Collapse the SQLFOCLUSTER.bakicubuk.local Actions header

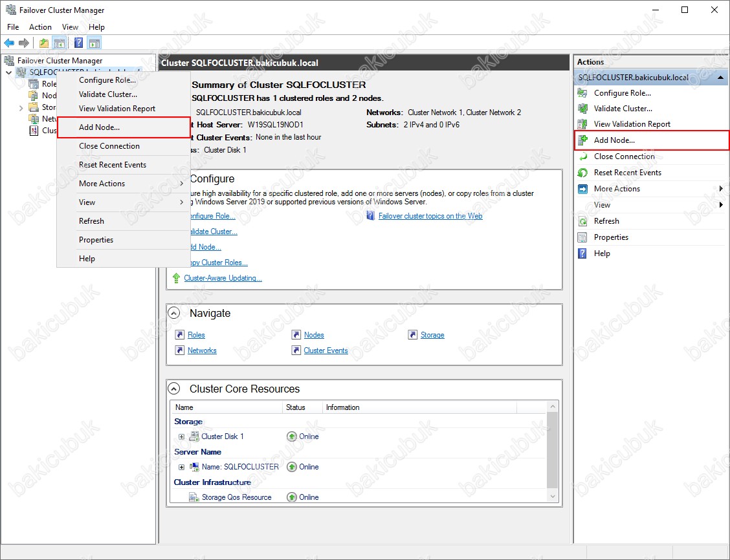[x=721, y=78]
